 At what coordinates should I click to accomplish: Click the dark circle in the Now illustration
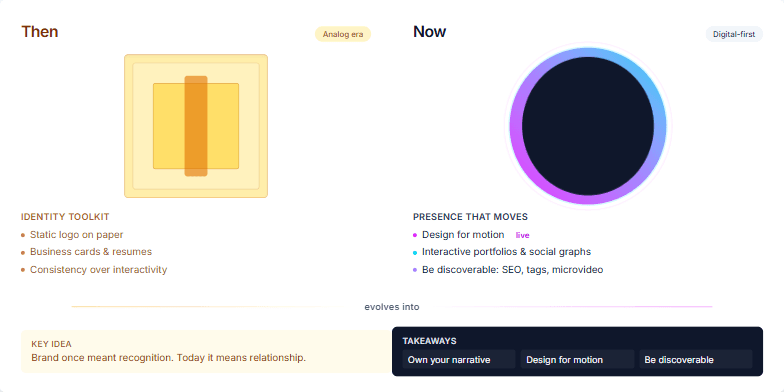[x=588, y=126]
